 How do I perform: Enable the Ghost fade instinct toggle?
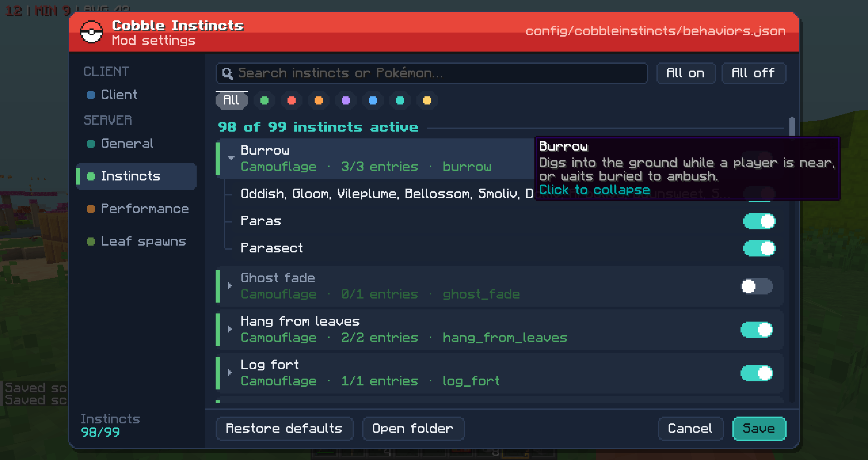[757, 286]
